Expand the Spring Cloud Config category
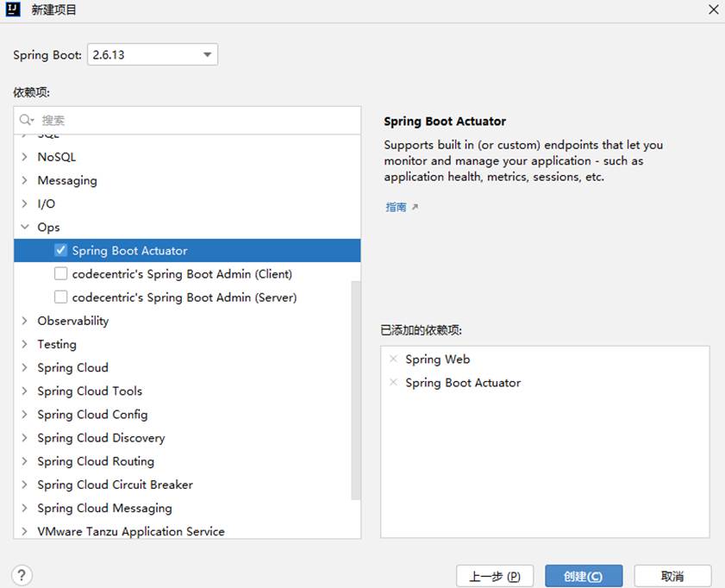Viewport: 725px width, 588px height. coord(24,414)
